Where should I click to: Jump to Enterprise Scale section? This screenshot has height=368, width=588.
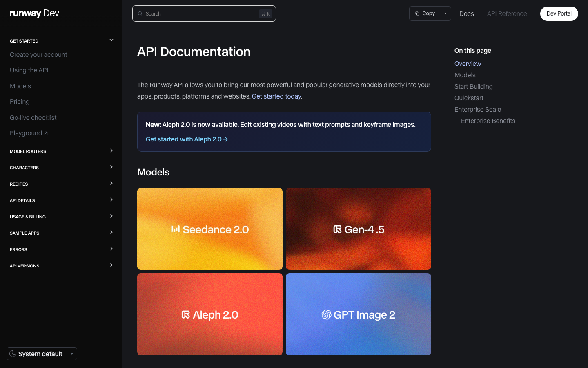pos(478,109)
